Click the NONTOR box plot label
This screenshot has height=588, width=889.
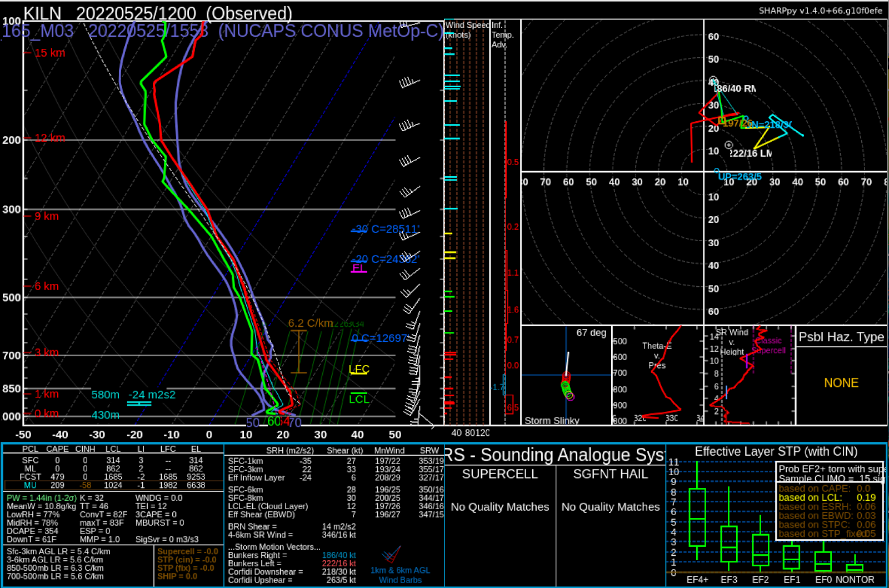pyautogui.click(x=855, y=580)
